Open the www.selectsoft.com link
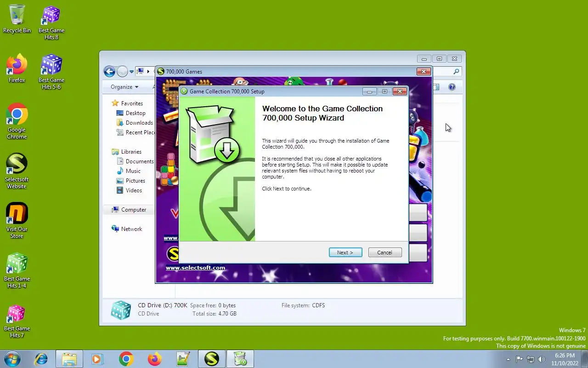 195,268
